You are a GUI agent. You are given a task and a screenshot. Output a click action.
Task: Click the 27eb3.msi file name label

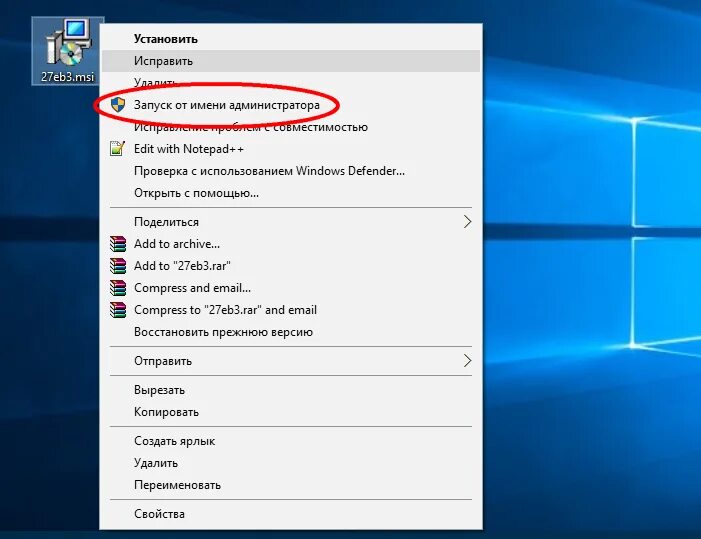click(x=68, y=76)
